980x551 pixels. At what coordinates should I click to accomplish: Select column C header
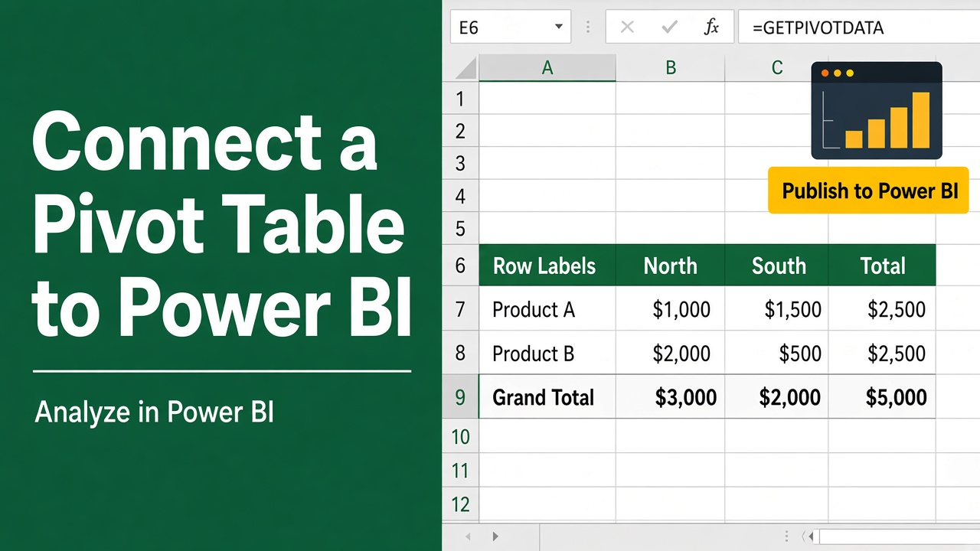coord(776,68)
